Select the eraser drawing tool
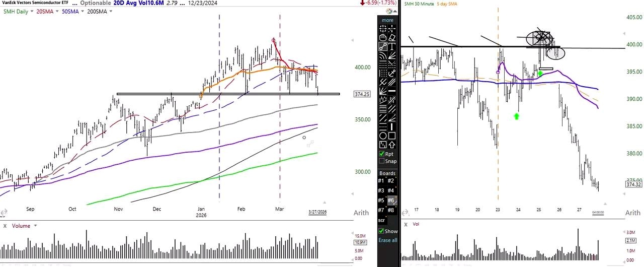The height and width of the screenshot is (267, 644). (x=391, y=37)
